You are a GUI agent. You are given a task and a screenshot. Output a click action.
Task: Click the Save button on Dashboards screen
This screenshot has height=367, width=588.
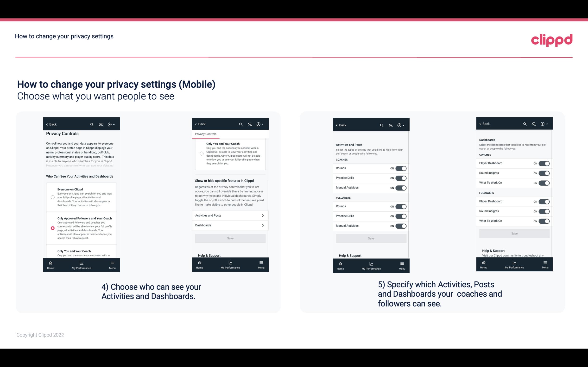514,233
